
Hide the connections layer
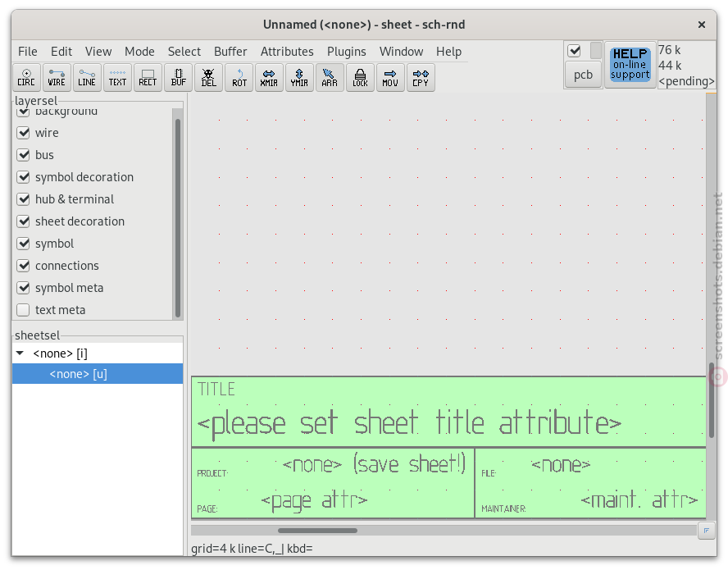click(x=23, y=266)
